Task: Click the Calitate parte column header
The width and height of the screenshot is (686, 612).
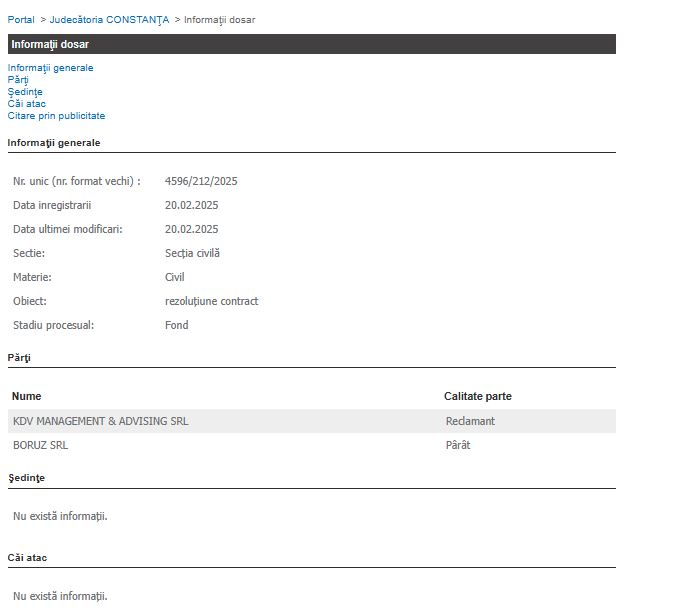Action: [x=477, y=396]
